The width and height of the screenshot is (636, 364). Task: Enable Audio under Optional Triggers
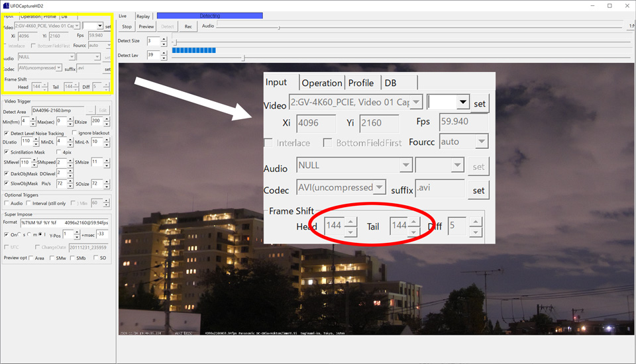[7, 203]
